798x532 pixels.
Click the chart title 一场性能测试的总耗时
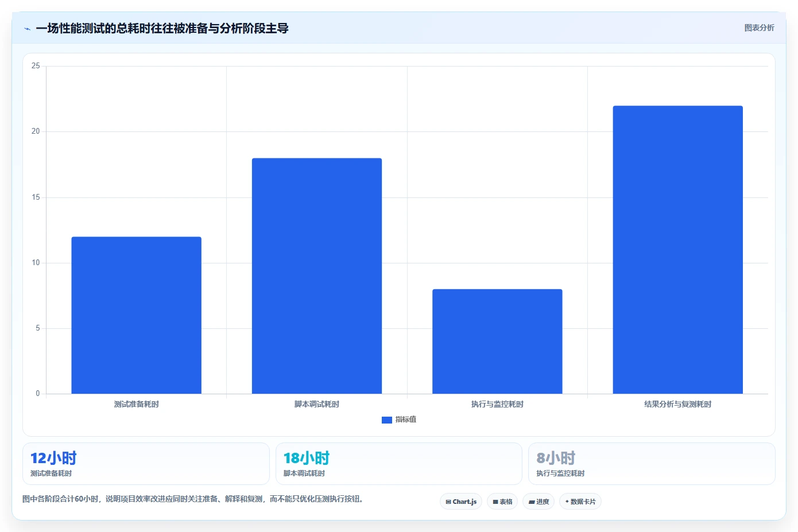(x=162, y=28)
